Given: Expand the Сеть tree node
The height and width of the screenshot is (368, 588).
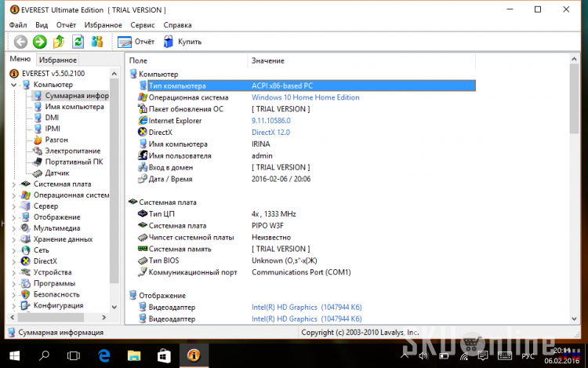Looking at the screenshot, I should click(x=13, y=250).
